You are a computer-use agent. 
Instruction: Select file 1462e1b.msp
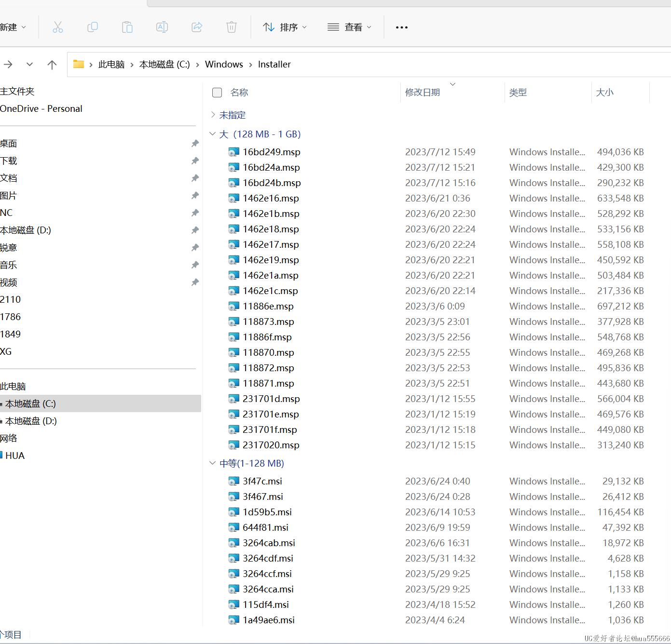(x=271, y=214)
